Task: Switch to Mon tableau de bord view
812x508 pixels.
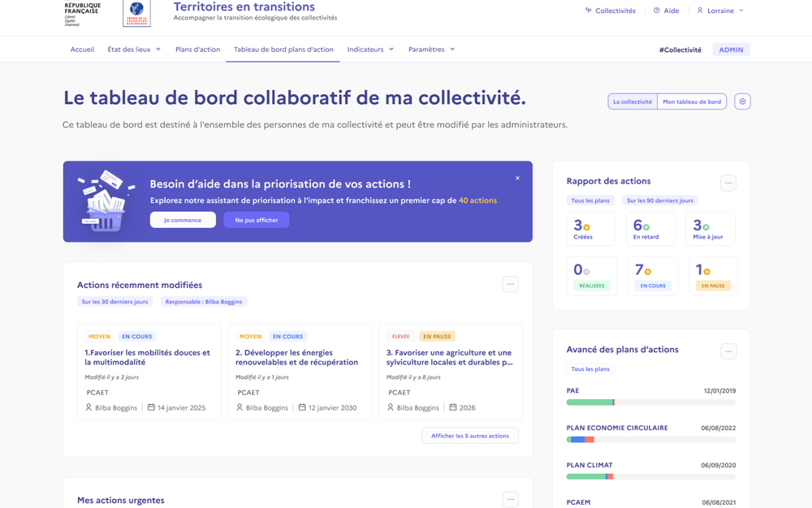Action: tap(692, 101)
